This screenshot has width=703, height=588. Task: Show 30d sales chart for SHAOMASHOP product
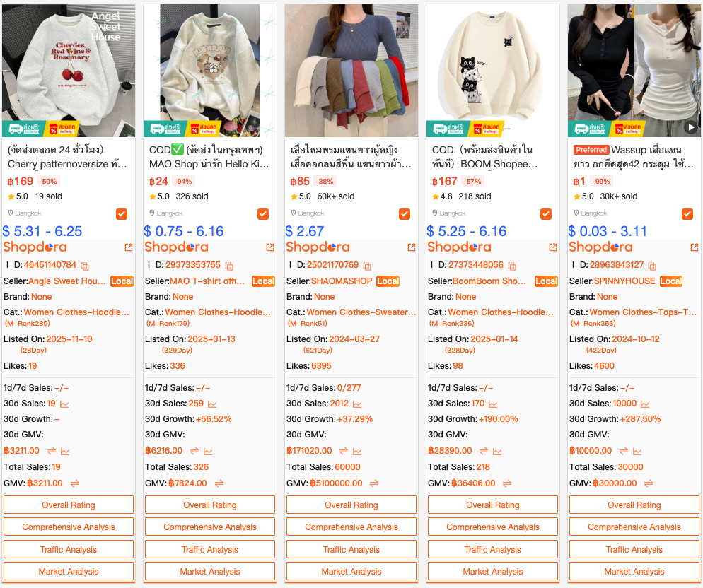click(357, 404)
